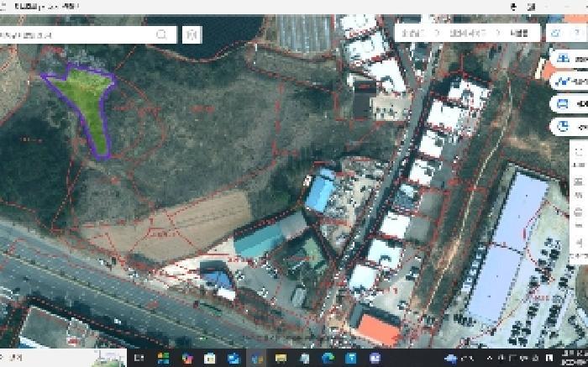The height and width of the screenshot is (367, 588).
Task: Open the last dark-text breadcrumb dropdown
Action: [x=520, y=33]
